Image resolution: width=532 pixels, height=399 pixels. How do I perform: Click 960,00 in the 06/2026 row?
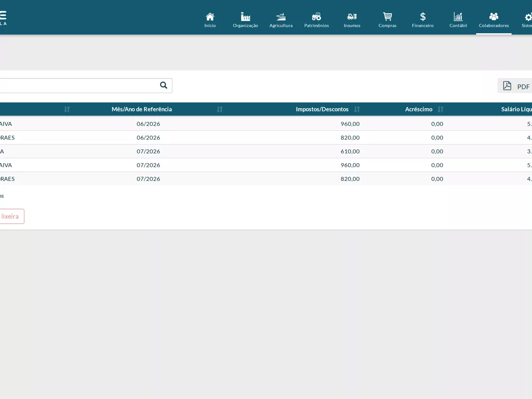(350, 124)
